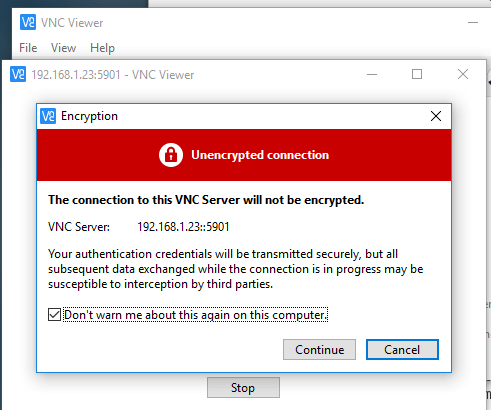Image resolution: width=491 pixels, height=410 pixels.
Task: Click the Encryption dialog title bar text
Action: pos(89,116)
